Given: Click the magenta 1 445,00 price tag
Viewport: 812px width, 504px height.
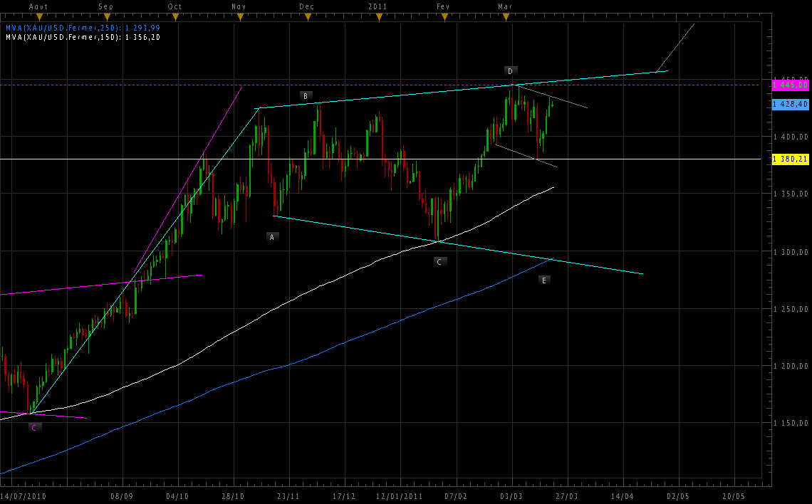Looking at the screenshot, I should click(790, 85).
